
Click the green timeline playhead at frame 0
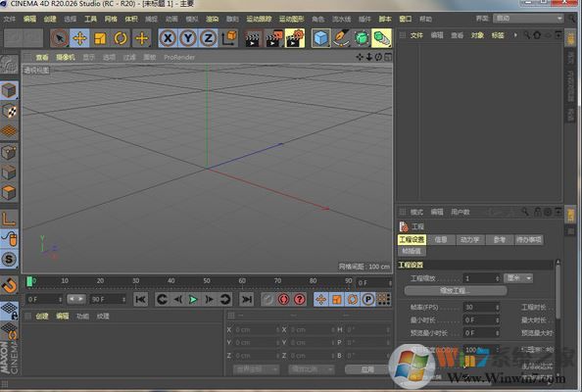29,281
